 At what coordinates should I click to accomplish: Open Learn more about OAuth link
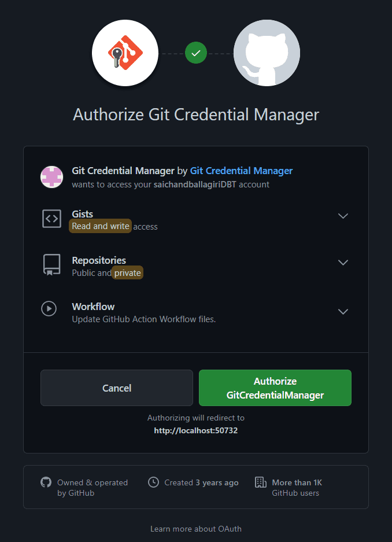(x=196, y=529)
